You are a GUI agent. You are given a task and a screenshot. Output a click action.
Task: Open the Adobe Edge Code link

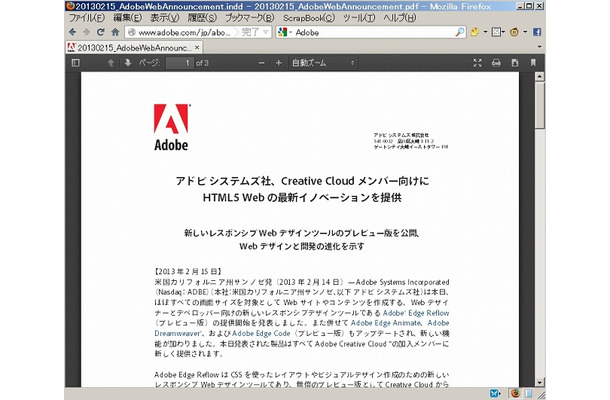[x=261, y=333]
